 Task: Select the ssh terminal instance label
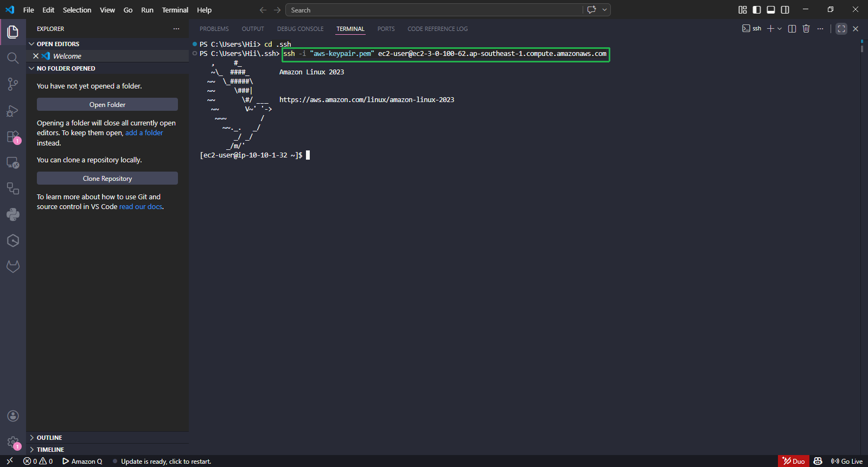752,29
